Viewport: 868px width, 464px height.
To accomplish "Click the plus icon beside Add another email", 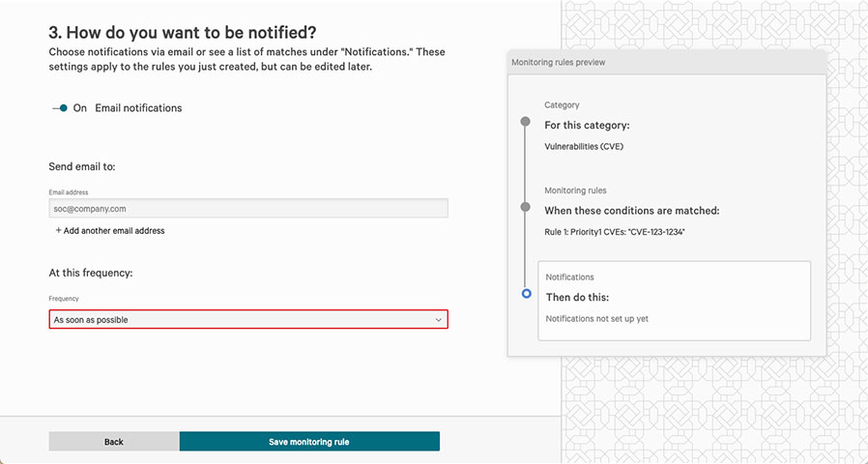I will [58, 230].
